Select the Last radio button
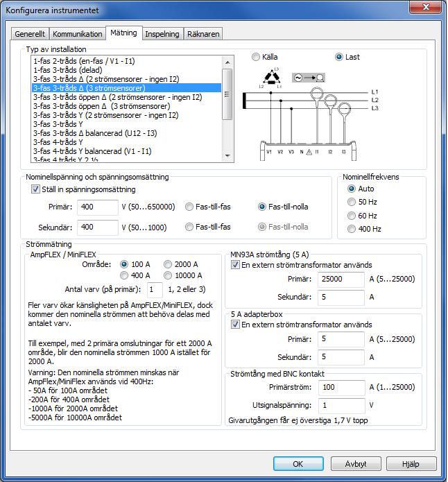 coord(339,57)
